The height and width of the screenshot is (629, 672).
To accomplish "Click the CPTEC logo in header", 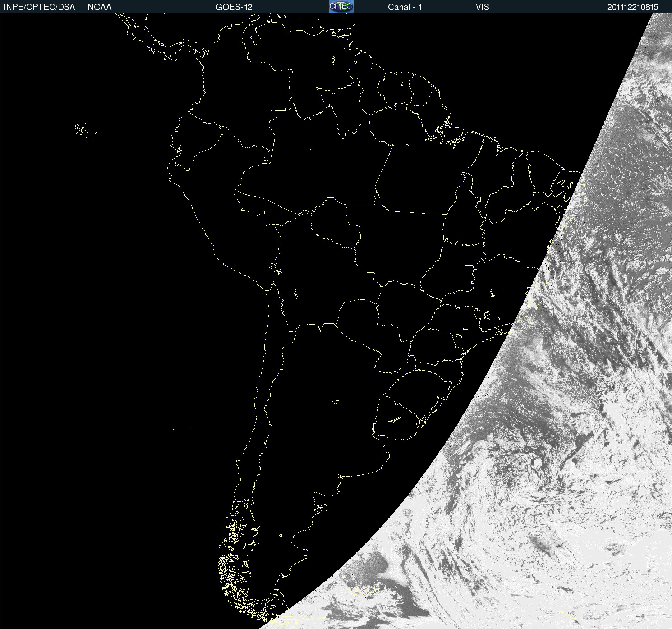I will (341, 6).
